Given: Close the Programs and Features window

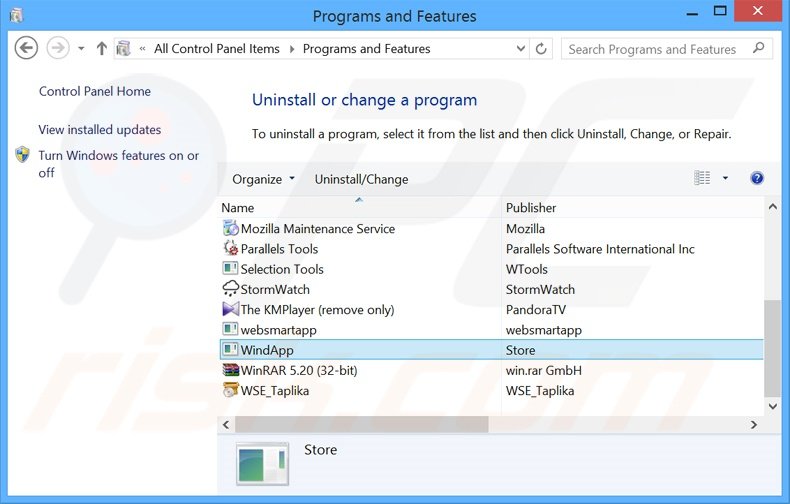Looking at the screenshot, I should pos(757,11).
